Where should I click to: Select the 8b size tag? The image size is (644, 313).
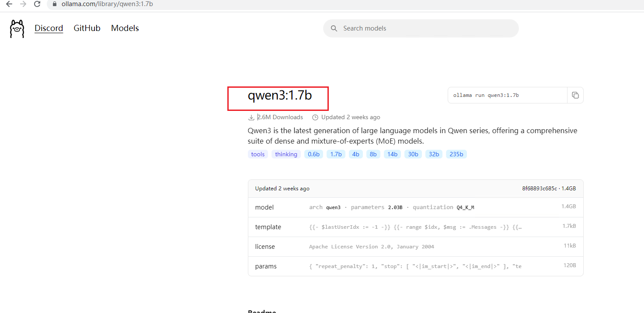(373, 154)
